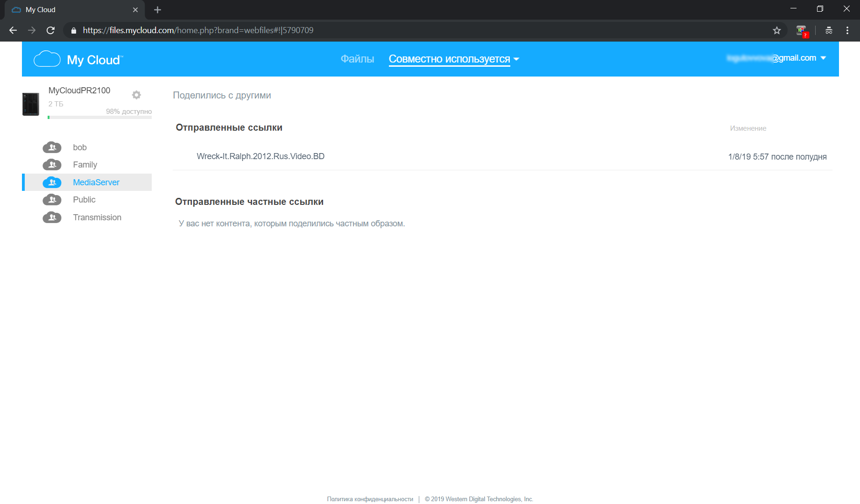
Task: Click the My Cloud logo cloud icon
Action: click(x=47, y=59)
